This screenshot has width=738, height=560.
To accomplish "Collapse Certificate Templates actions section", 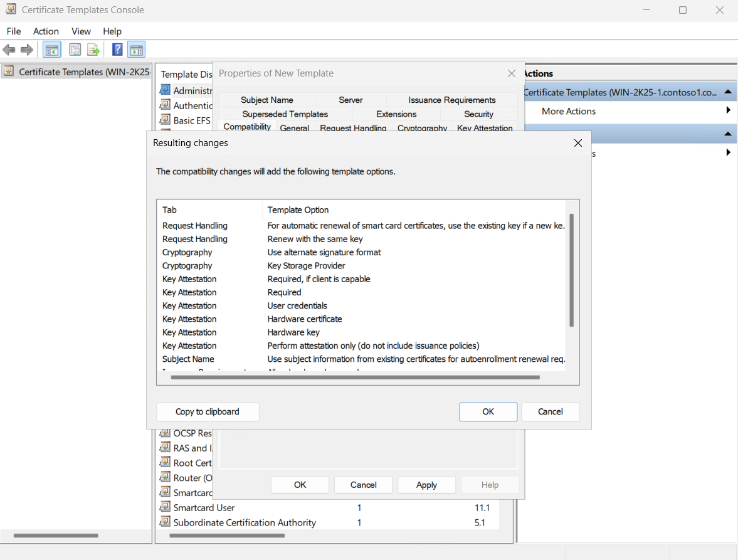I will 728,92.
